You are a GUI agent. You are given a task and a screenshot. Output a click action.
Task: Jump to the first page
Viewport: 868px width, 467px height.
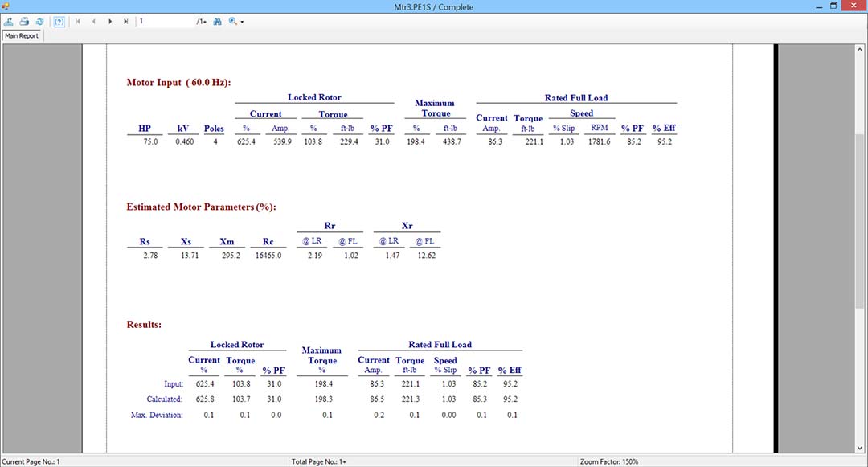tap(78, 22)
